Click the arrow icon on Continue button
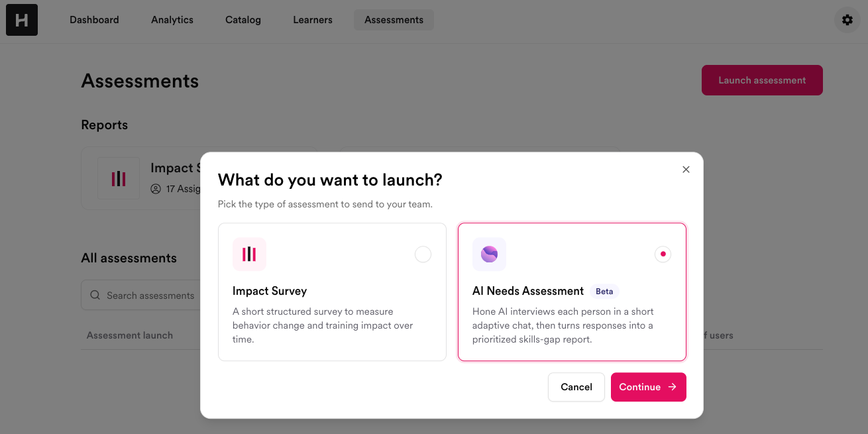The height and width of the screenshot is (434, 868). [x=673, y=387]
